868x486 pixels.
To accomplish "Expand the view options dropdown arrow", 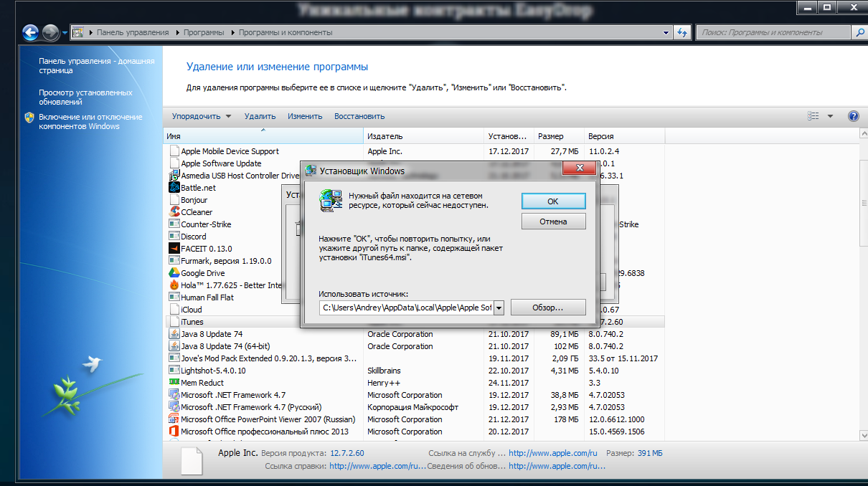I will [x=830, y=116].
